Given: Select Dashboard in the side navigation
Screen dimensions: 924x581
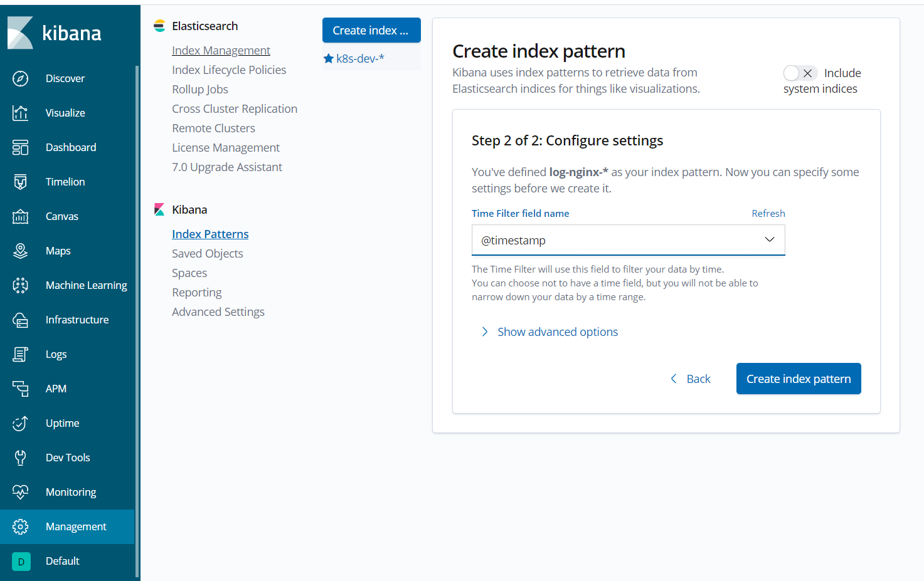Looking at the screenshot, I should click(x=71, y=147).
